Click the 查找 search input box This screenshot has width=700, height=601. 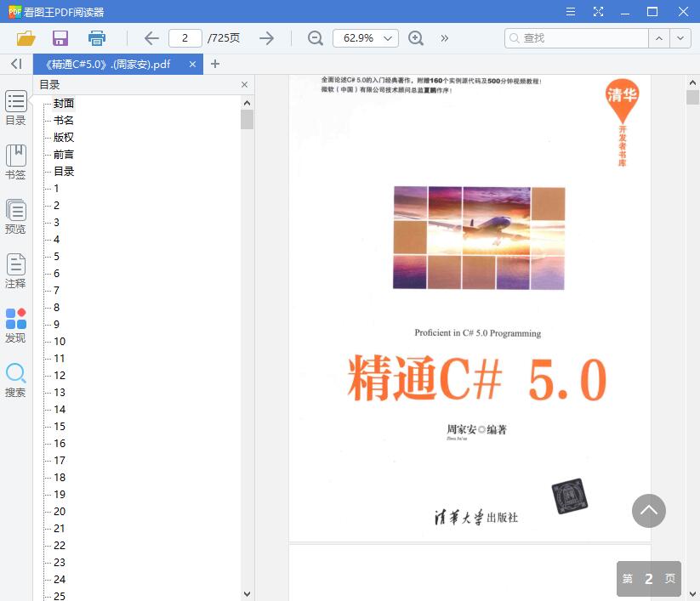[x=576, y=38]
